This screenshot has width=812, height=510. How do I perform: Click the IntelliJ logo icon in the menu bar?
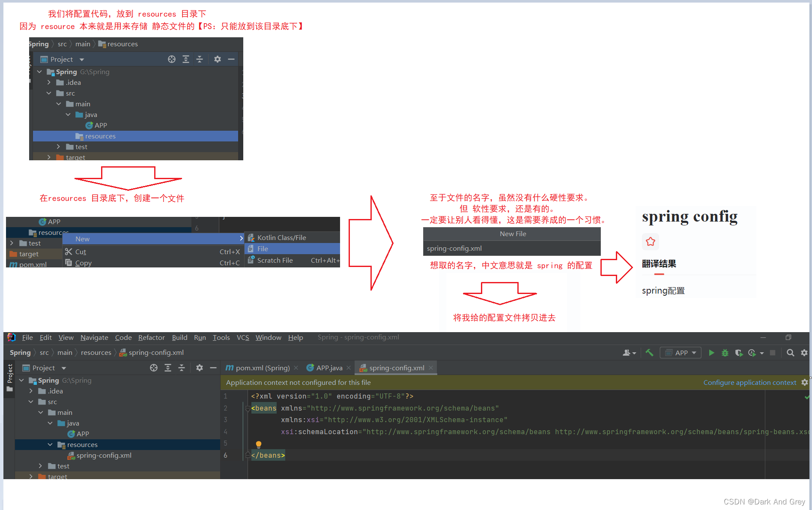click(12, 337)
